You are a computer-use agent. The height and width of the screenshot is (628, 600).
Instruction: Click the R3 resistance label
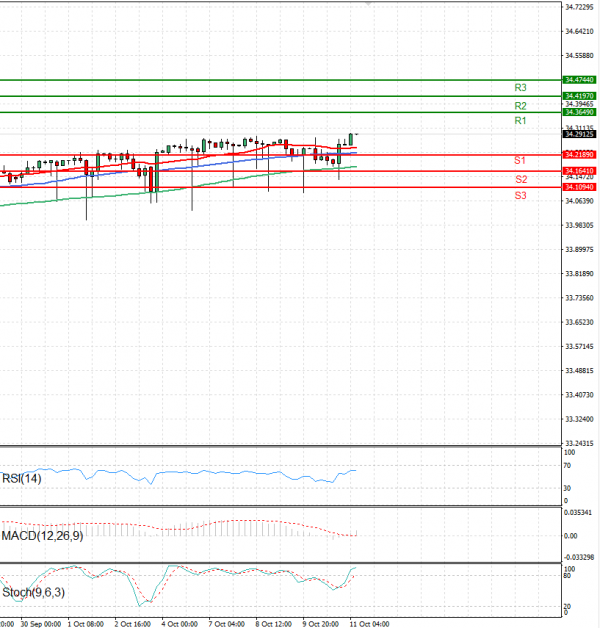520,88
